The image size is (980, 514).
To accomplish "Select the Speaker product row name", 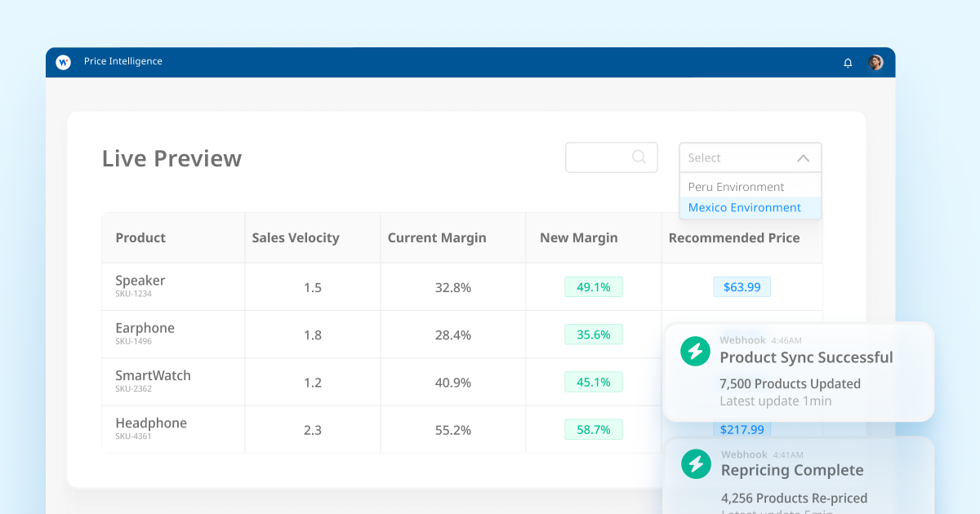I will tap(140, 281).
